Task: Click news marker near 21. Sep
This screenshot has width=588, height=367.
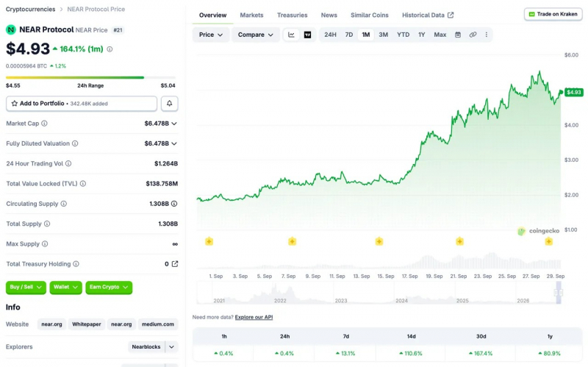Action: click(460, 241)
